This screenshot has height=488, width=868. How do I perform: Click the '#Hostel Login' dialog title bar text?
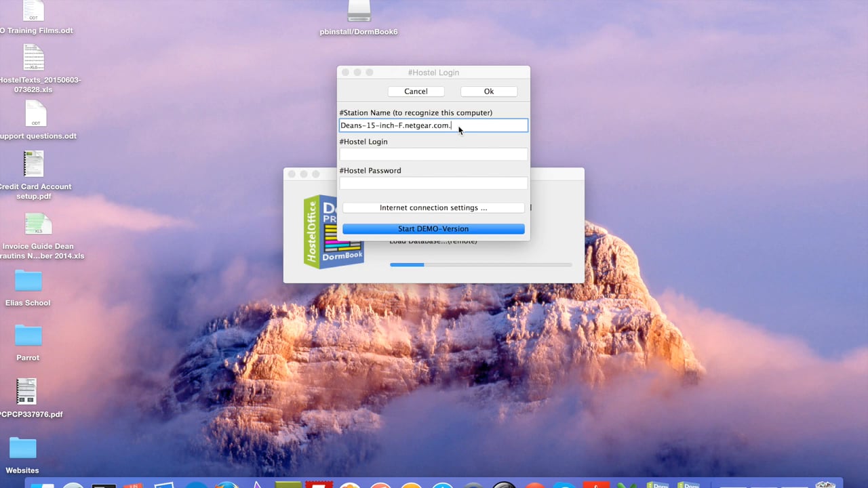coord(433,73)
